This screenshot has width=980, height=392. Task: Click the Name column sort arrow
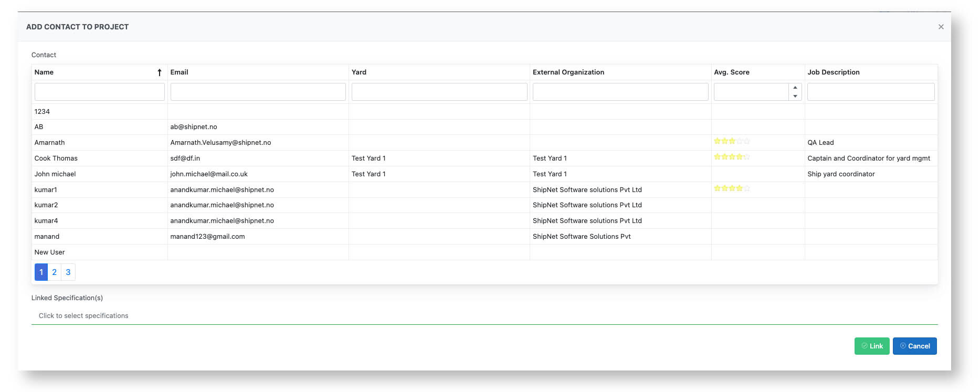(160, 72)
